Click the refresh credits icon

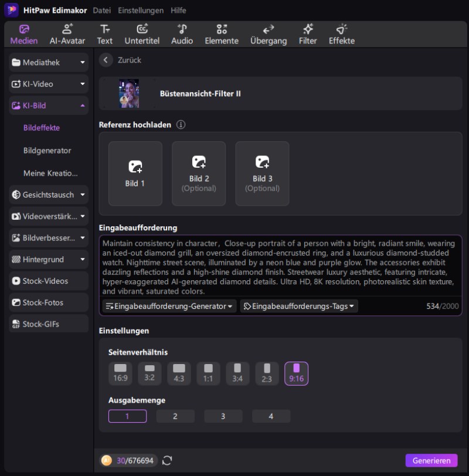[x=167, y=461]
